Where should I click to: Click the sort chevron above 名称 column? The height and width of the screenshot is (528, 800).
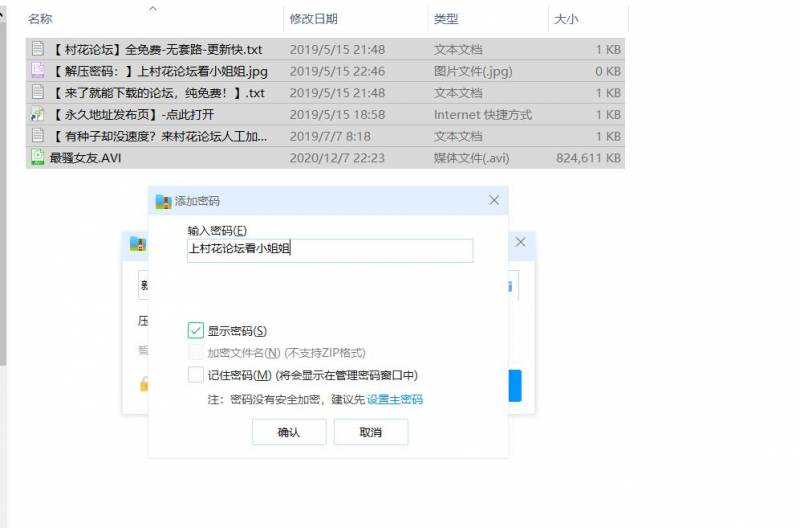[152, 9]
